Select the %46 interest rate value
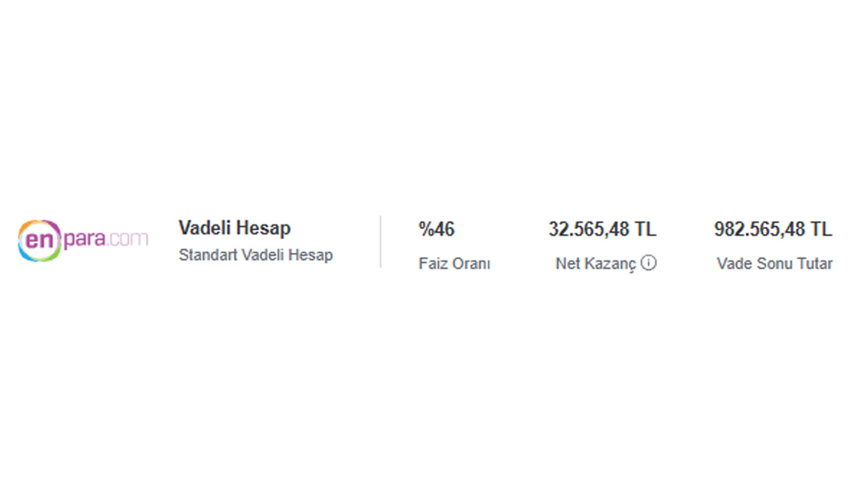This screenshot has width=868, height=488. click(437, 229)
